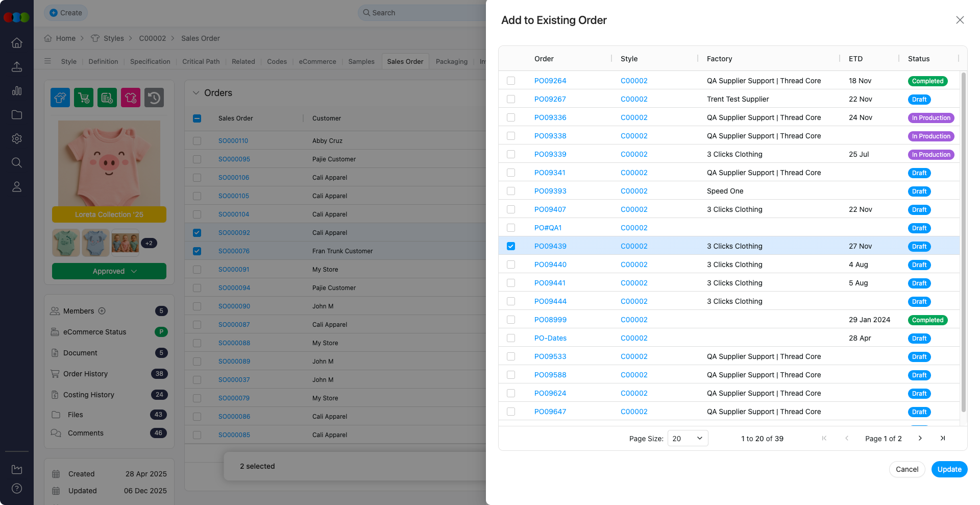Uncheck the PO09439 order checkbox
Screen dimensions: 980x505
click(511, 246)
